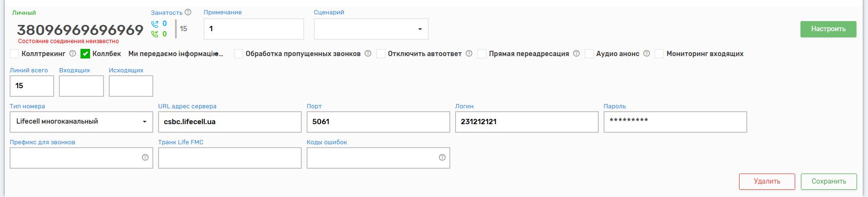Enable the Мониторинг входящих checkbox
The image size is (868, 197).
659,54
